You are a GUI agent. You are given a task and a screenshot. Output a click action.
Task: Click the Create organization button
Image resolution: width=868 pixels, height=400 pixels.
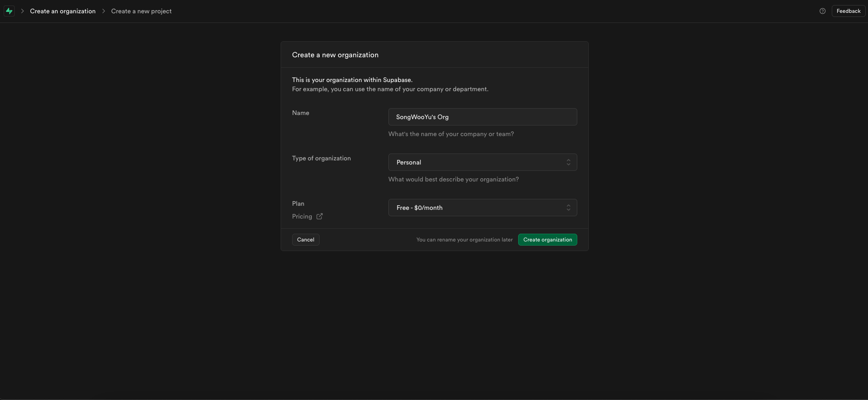(547, 240)
